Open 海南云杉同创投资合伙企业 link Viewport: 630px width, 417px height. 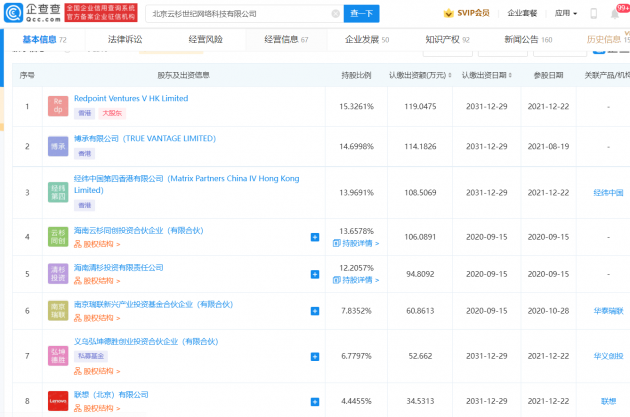click(x=139, y=231)
